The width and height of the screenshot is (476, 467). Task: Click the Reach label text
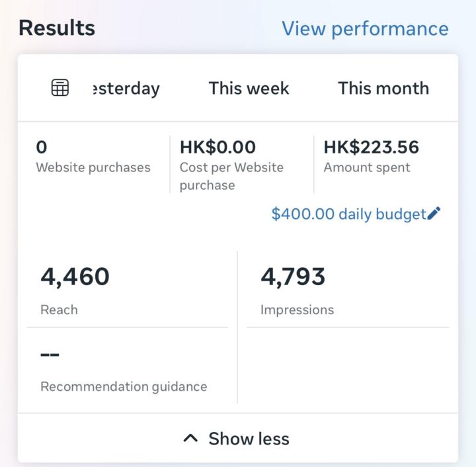59,310
